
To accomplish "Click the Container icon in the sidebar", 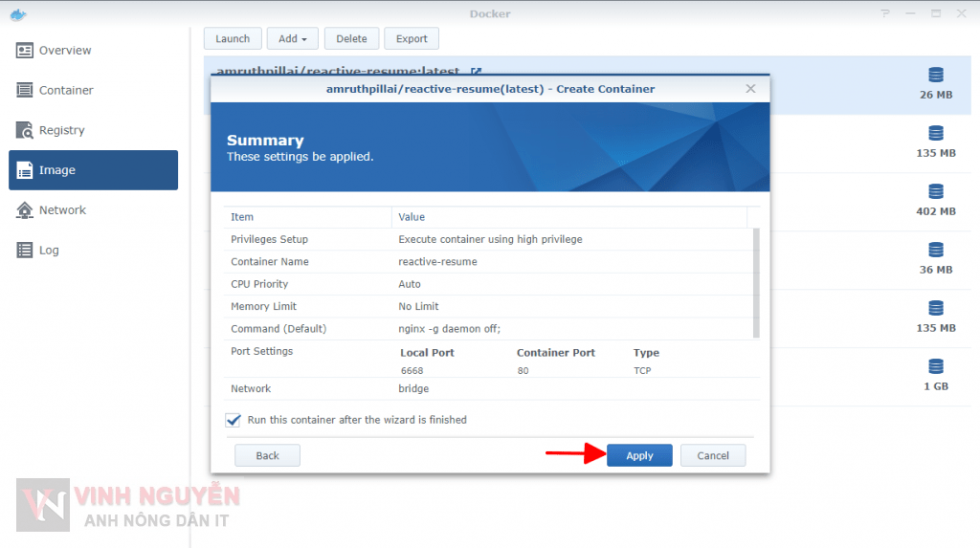I will 24,90.
